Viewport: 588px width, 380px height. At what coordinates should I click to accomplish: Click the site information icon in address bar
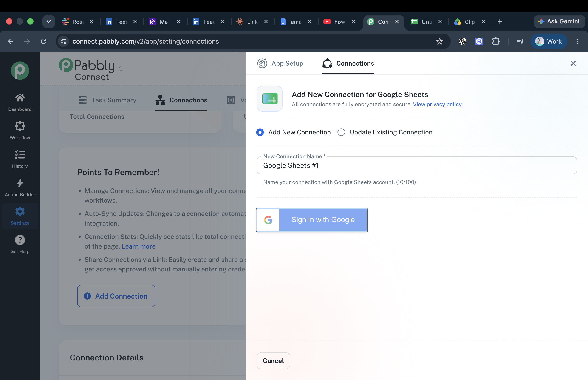(x=63, y=41)
